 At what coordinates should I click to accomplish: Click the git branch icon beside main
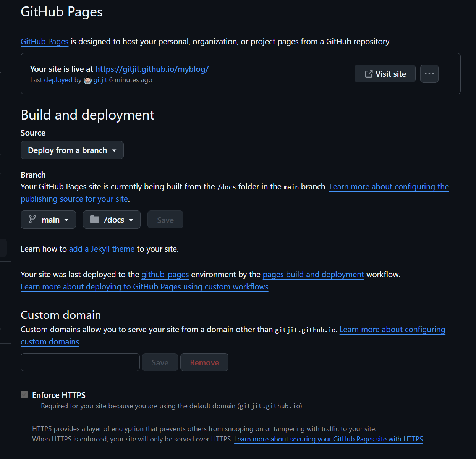32,220
